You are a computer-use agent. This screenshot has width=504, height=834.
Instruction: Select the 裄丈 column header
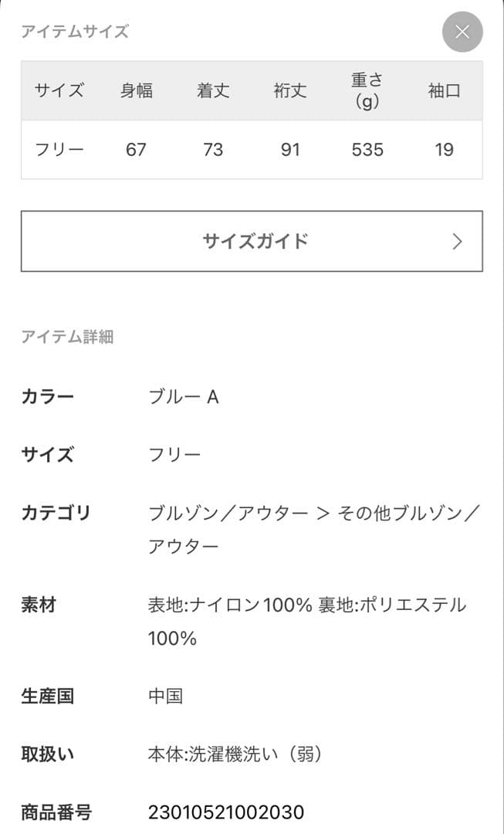coord(290,90)
